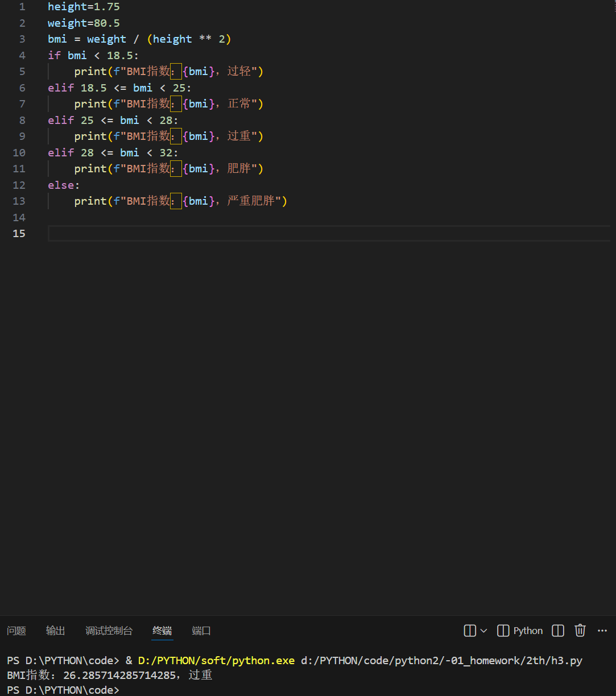Switch to the 输出 panel tab
Image resolution: width=616 pixels, height=696 pixels.
55,631
